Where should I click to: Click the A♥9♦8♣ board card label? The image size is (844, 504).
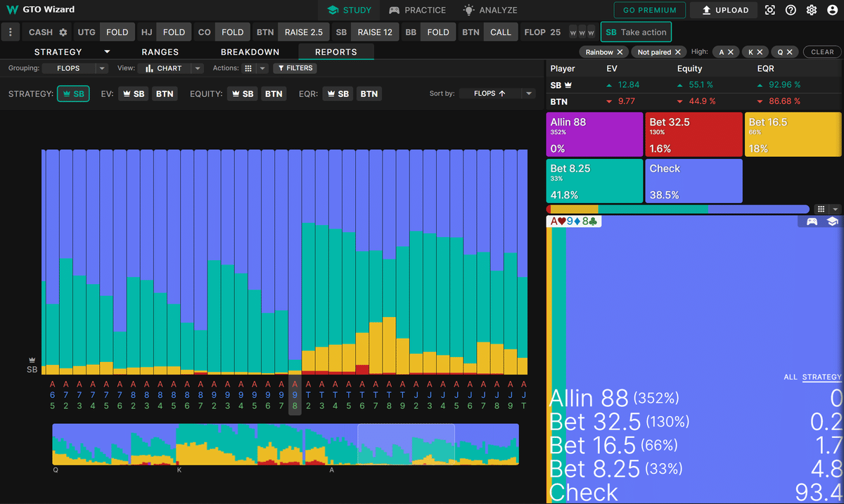coord(574,221)
